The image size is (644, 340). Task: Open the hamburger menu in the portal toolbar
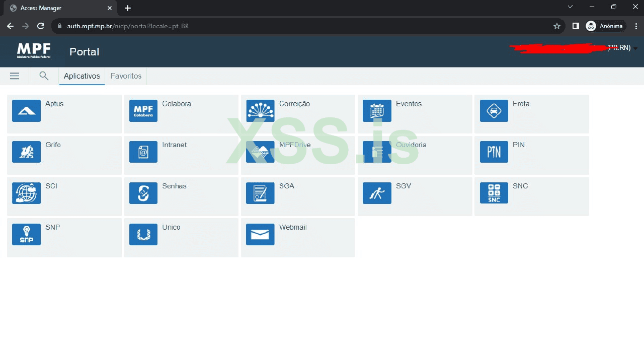pyautogui.click(x=15, y=76)
